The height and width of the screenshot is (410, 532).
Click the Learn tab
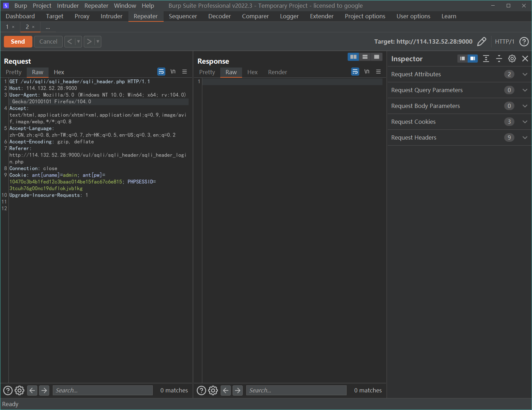(449, 16)
